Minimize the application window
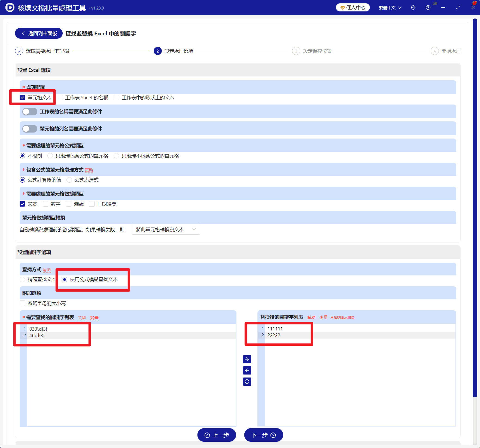Screen dimensions: 480x448 (443, 8)
